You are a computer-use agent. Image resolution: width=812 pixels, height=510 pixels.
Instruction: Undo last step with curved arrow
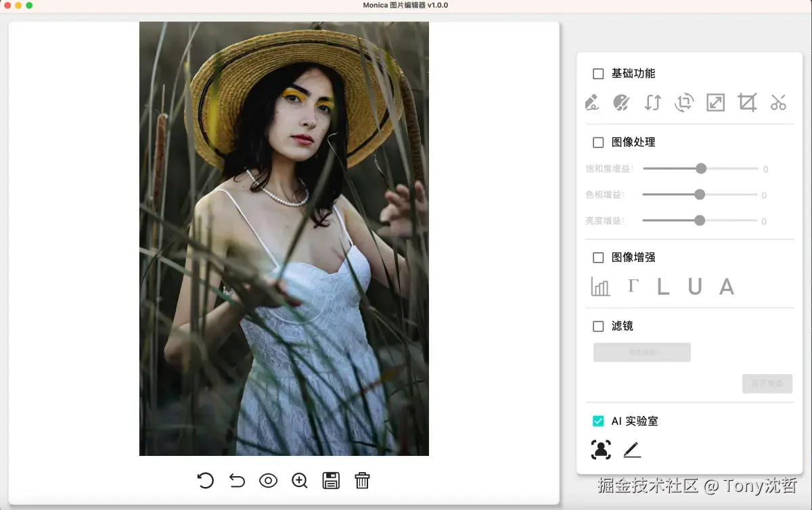237,481
